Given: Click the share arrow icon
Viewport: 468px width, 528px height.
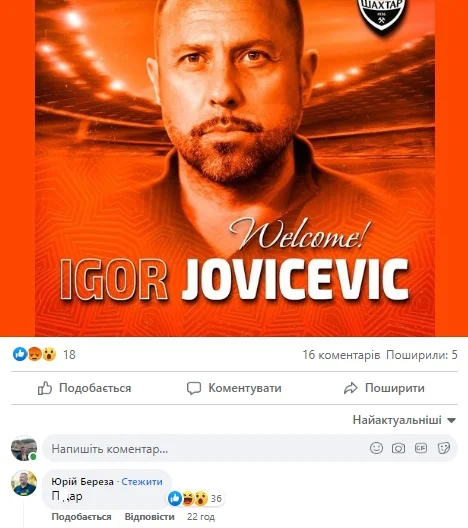Looking at the screenshot, I should coord(350,388).
